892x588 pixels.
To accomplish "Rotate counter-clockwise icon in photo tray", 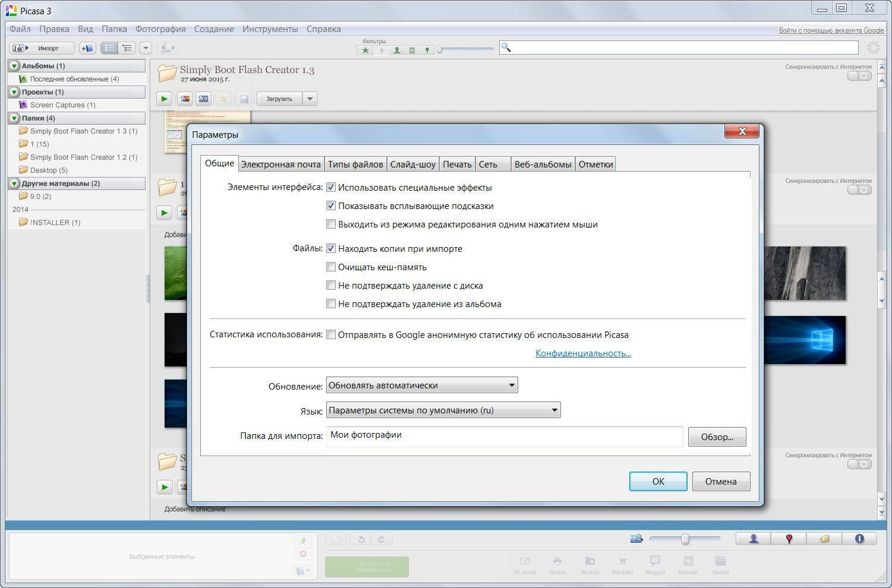I will 361,539.
